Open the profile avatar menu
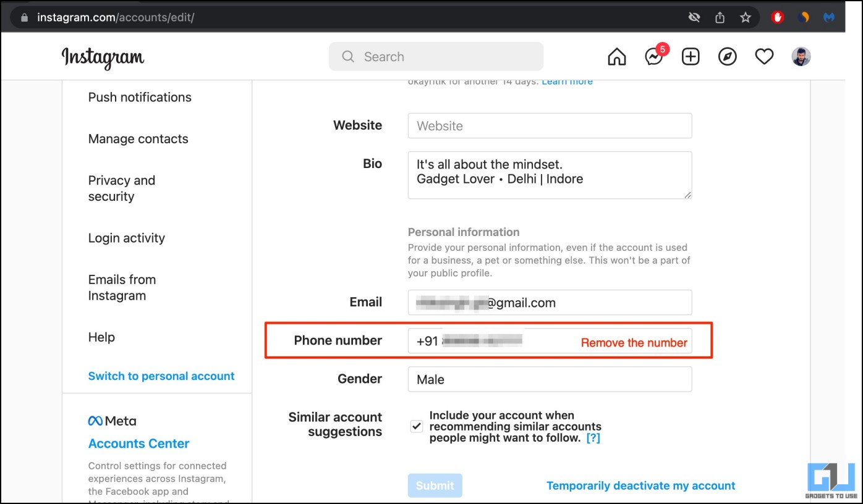Screen dimensions: 863x504 pos(801,57)
